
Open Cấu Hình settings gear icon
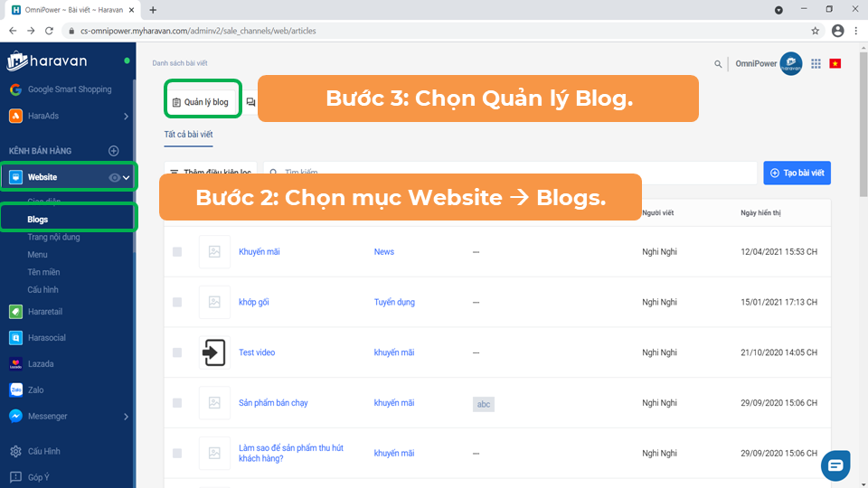(15, 451)
